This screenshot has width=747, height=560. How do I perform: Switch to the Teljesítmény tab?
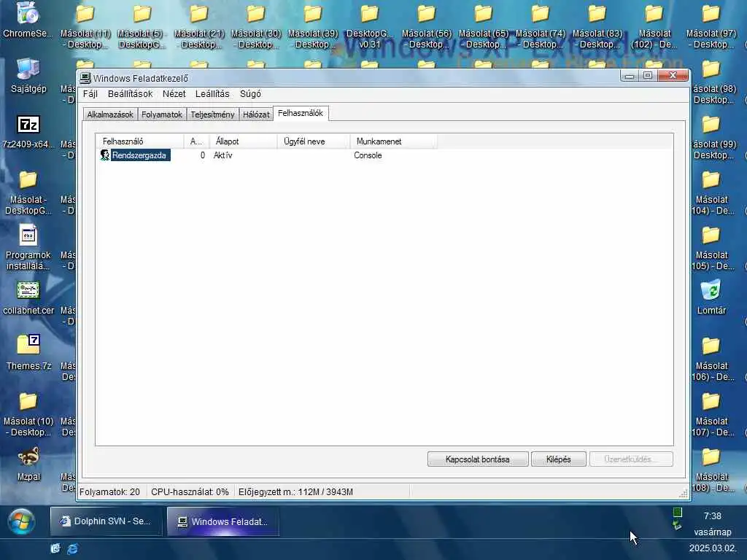click(212, 114)
